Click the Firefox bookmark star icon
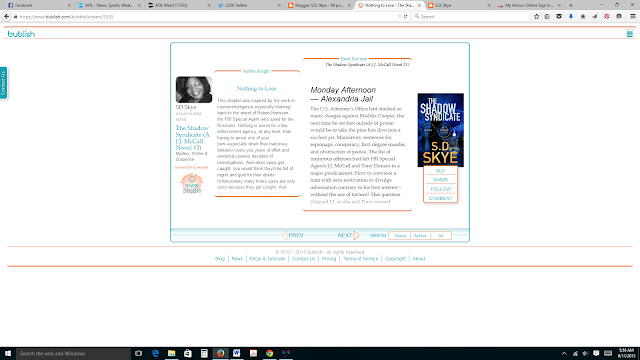This screenshot has height=360, width=640. 536,16
